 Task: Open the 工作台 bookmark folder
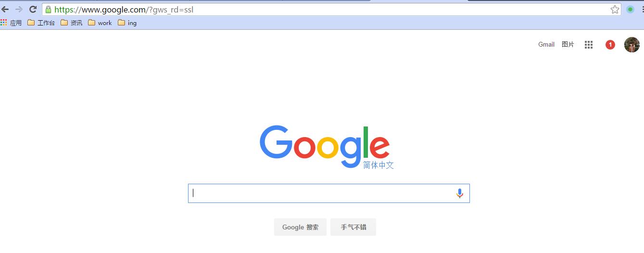coord(41,23)
